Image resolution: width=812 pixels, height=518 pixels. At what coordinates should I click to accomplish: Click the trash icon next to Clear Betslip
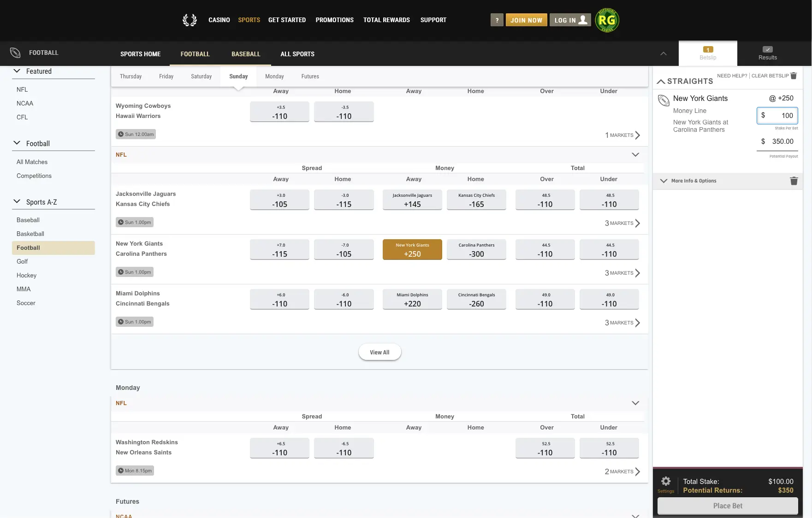(x=794, y=76)
